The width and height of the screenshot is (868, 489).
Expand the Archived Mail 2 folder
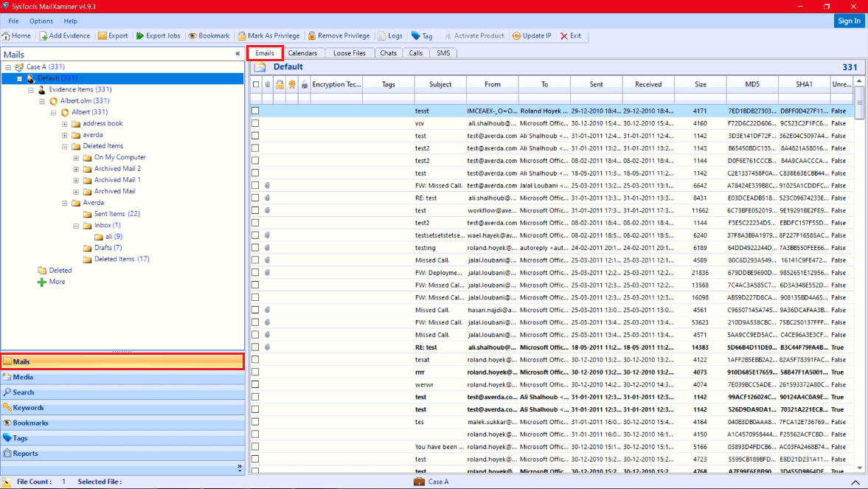pos(77,169)
